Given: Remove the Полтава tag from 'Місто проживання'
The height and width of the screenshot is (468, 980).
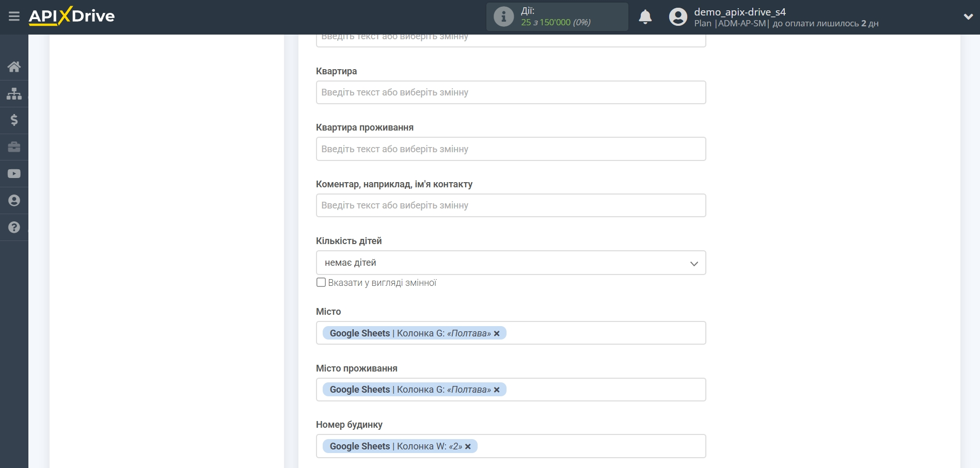Looking at the screenshot, I should [497, 390].
